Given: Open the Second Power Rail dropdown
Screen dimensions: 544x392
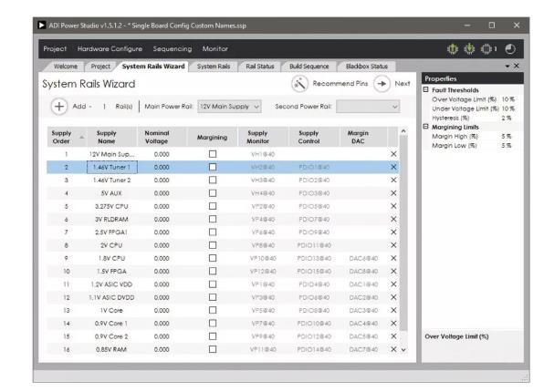Looking at the screenshot, I should click(368, 107).
